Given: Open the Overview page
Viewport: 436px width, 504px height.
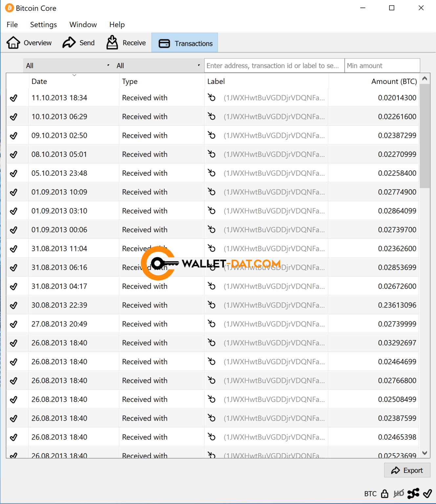Looking at the screenshot, I should tap(29, 43).
